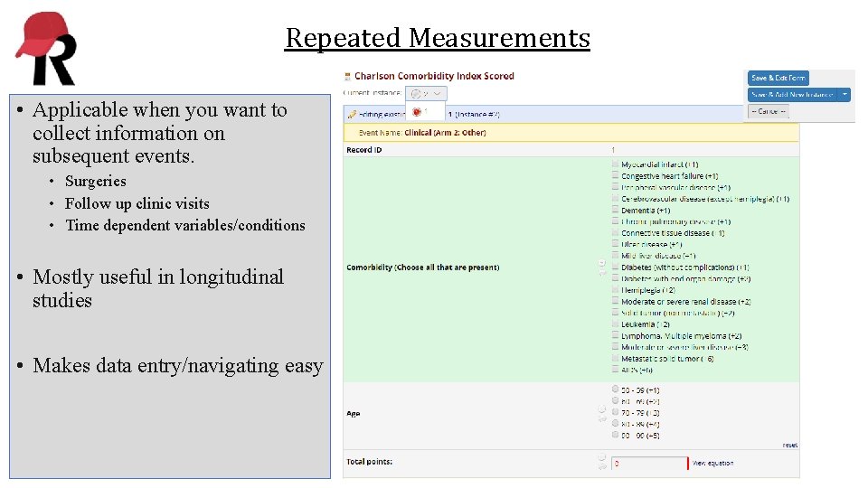Check Peripheral vascular disease (+1)
The width and height of the screenshot is (868, 488).
[615, 187]
